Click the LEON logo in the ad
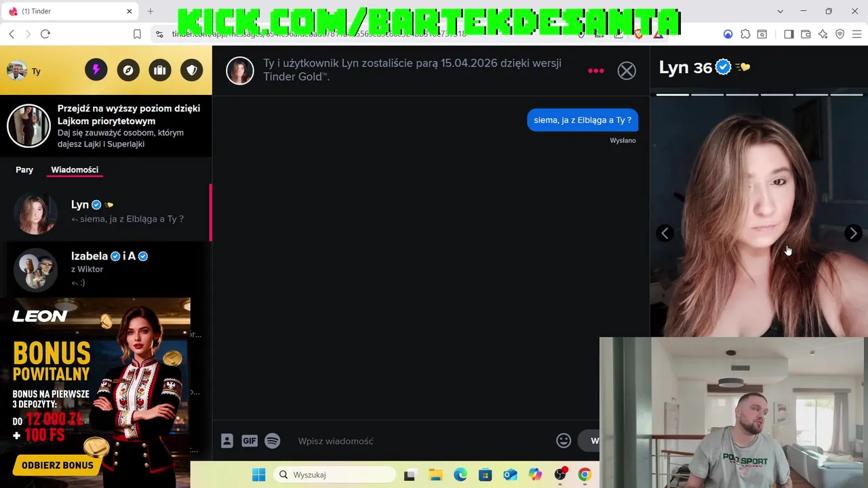The width and height of the screenshot is (868, 488). pyautogui.click(x=40, y=316)
